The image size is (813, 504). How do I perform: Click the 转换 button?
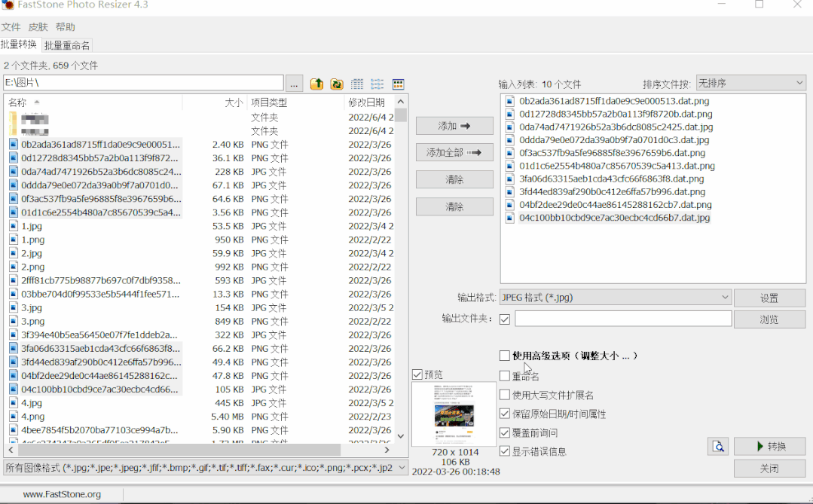click(x=769, y=446)
